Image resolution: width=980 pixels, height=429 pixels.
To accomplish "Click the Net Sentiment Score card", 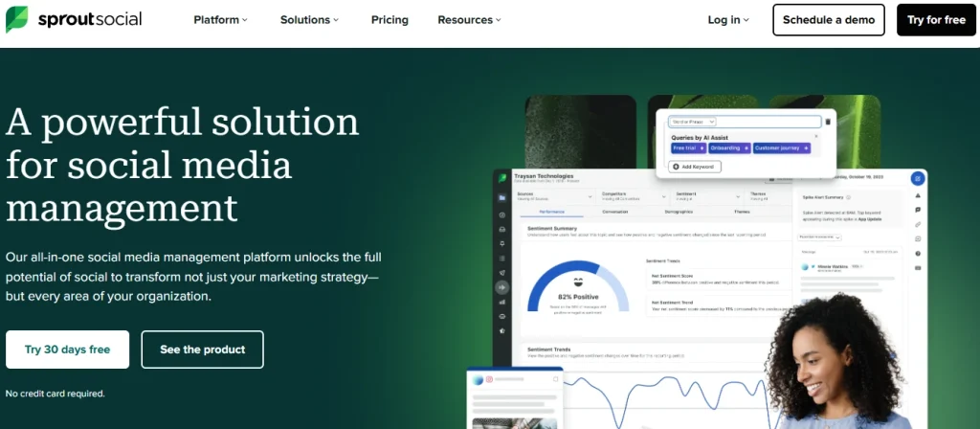I will (718, 279).
